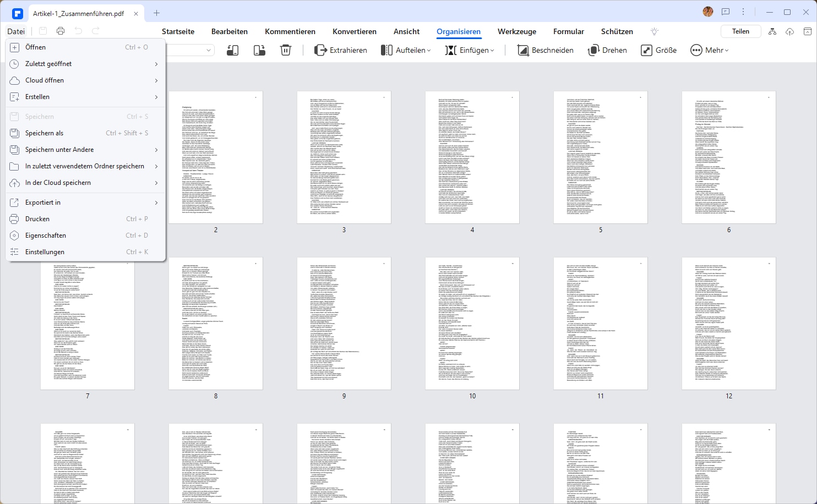The width and height of the screenshot is (817, 504).
Task: Add a new tab with plus icon
Action: (156, 13)
